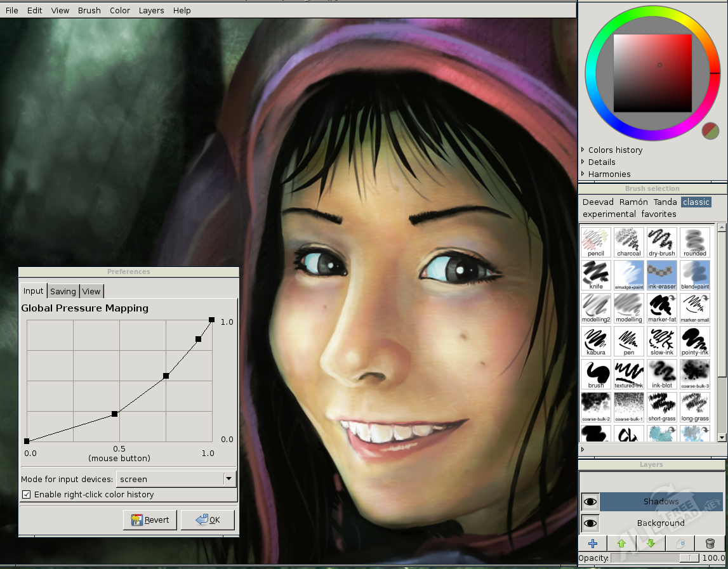The image size is (728, 569).
Task: Select the charcoal brush
Action: [628, 242]
